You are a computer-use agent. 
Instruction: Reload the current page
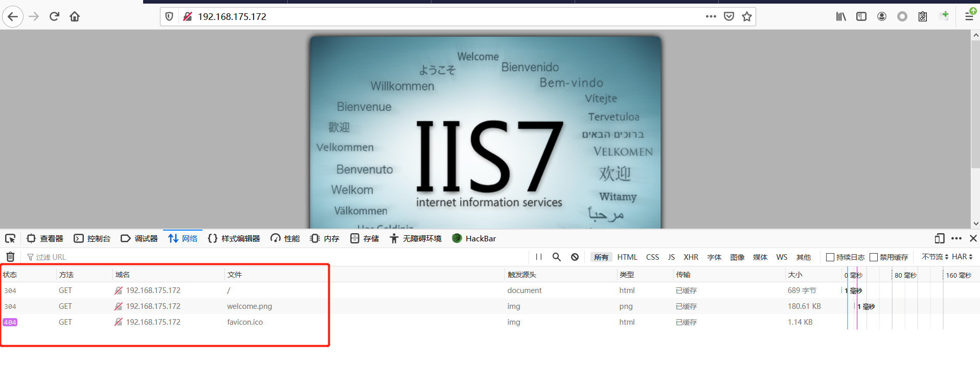coord(54,16)
